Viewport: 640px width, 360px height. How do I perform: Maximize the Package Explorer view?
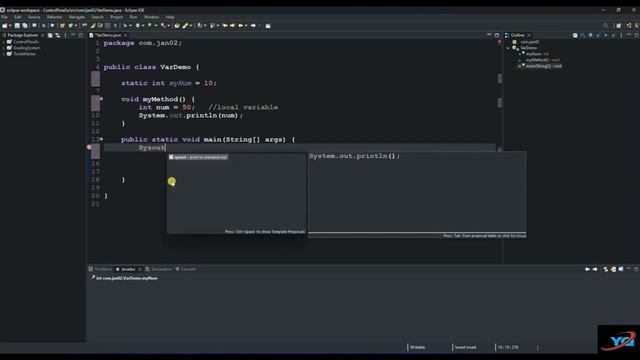[x=81, y=35]
